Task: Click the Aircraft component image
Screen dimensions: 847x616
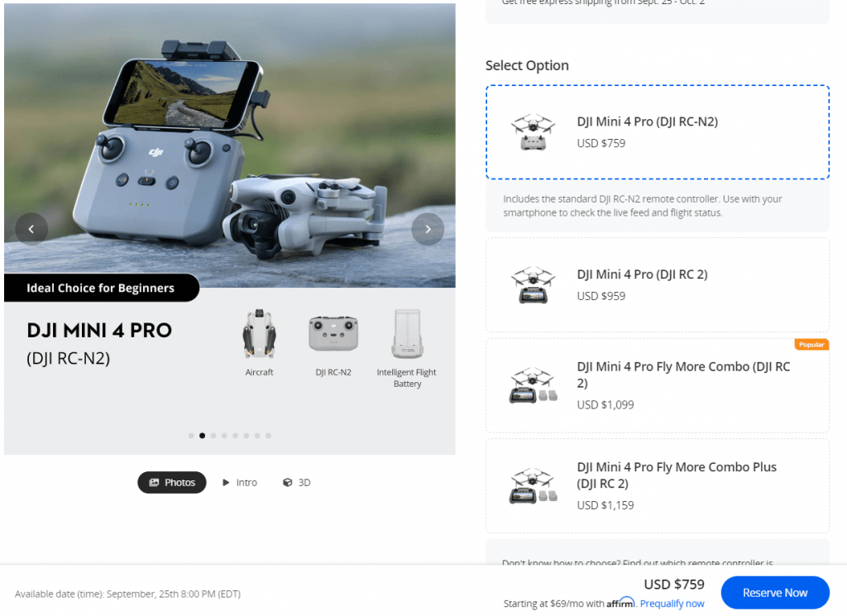Action: pos(259,334)
